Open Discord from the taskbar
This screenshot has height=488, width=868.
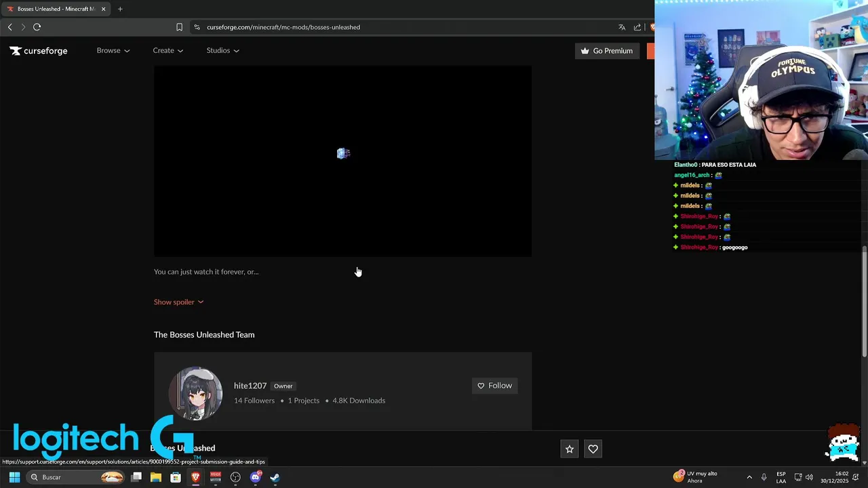255,477
